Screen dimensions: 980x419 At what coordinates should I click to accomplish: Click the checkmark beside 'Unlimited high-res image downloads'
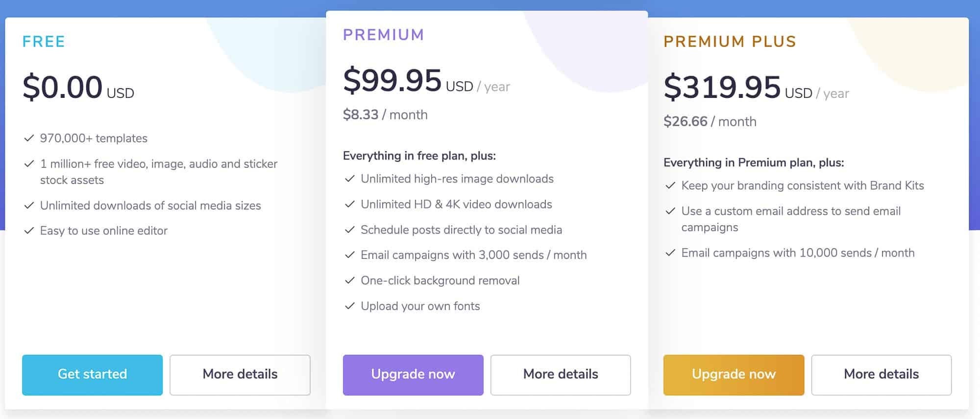point(349,179)
